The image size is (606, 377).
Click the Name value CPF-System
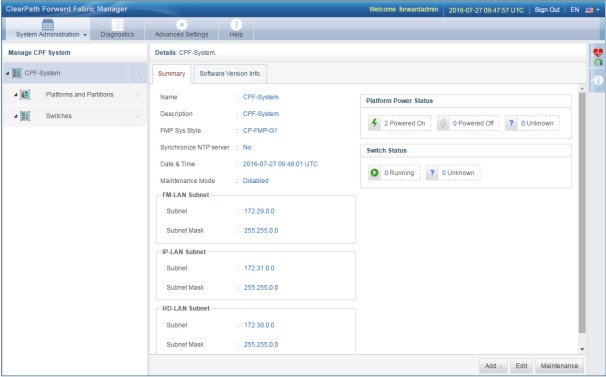click(261, 97)
